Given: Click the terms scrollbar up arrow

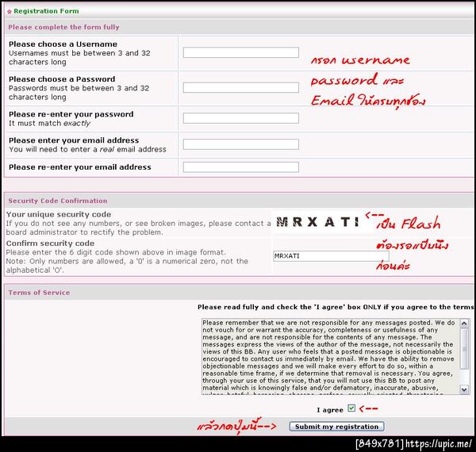Looking at the screenshot, I should (464, 324).
